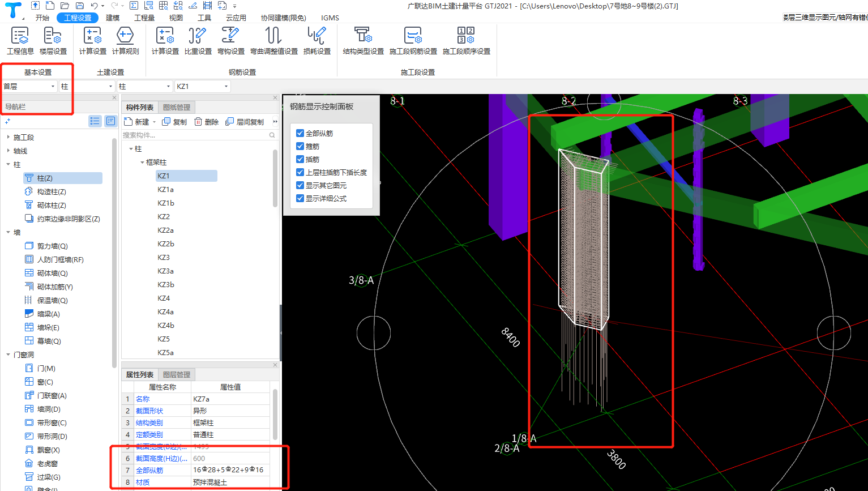Open 施工段顺序设置

coord(466,41)
